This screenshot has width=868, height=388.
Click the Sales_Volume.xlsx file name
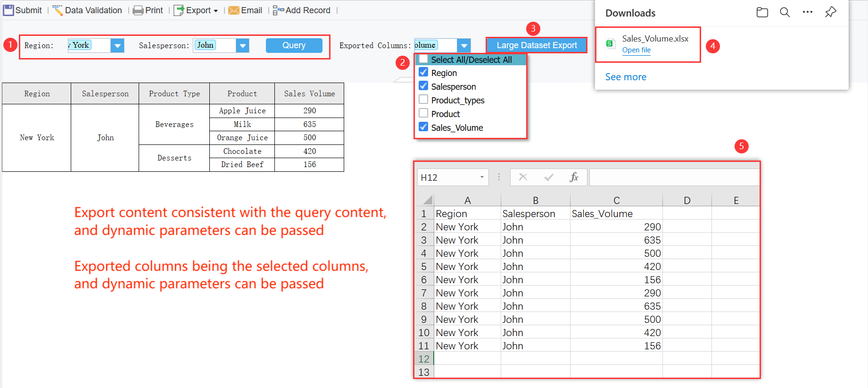[655, 39]
